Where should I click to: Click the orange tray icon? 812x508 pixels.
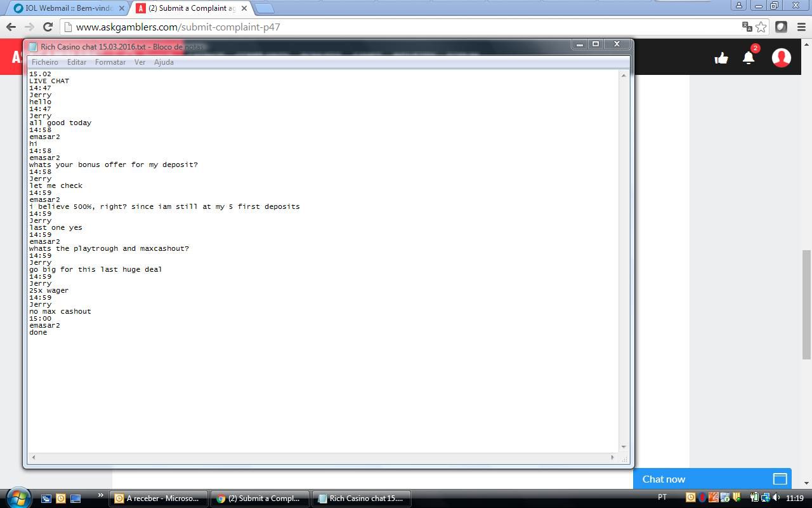point(714,498)
